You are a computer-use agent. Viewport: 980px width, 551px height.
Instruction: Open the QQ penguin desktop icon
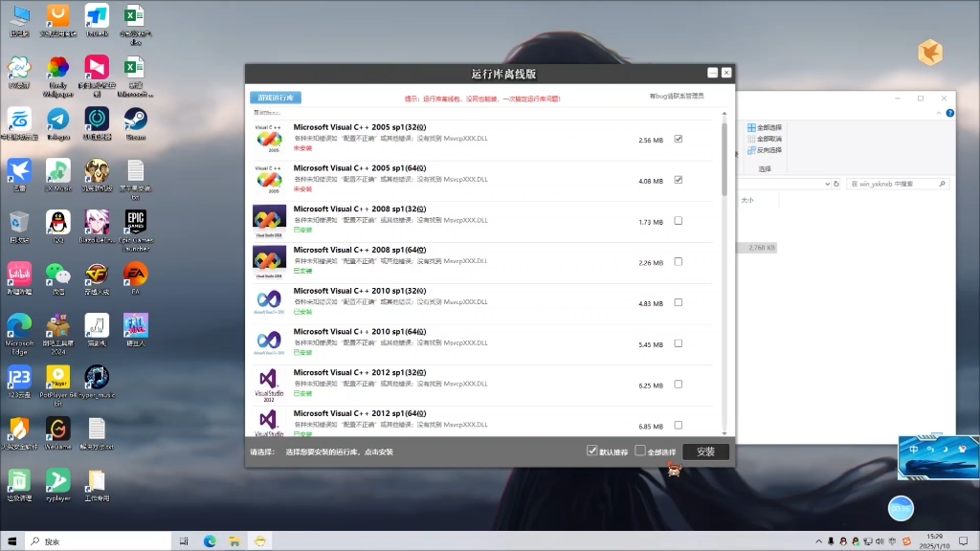pyautogui.click(x=58, y=227)
